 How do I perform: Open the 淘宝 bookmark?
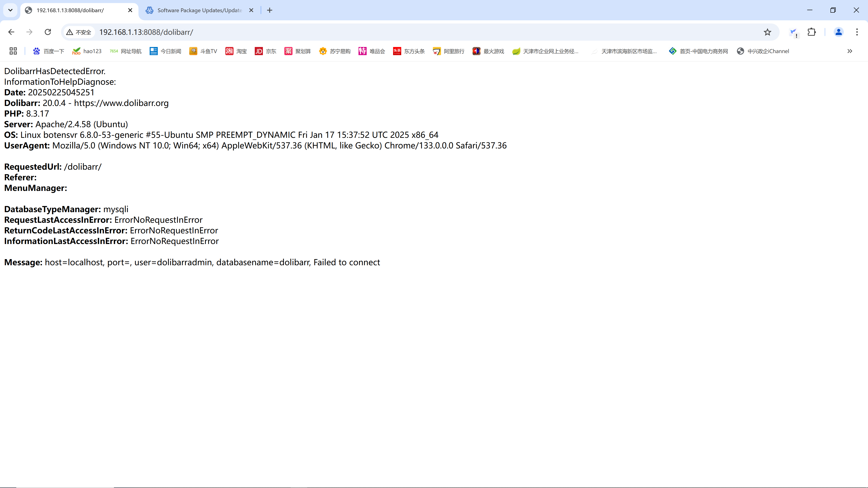[236, 51]
